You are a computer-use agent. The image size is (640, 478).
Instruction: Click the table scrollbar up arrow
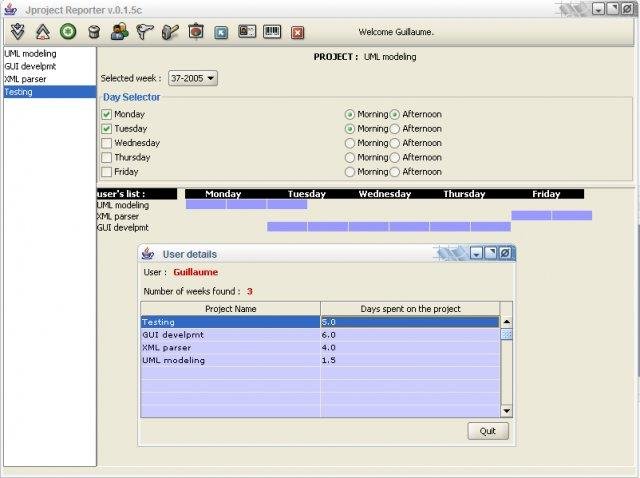pyautogui.click(x=507, y=322)
